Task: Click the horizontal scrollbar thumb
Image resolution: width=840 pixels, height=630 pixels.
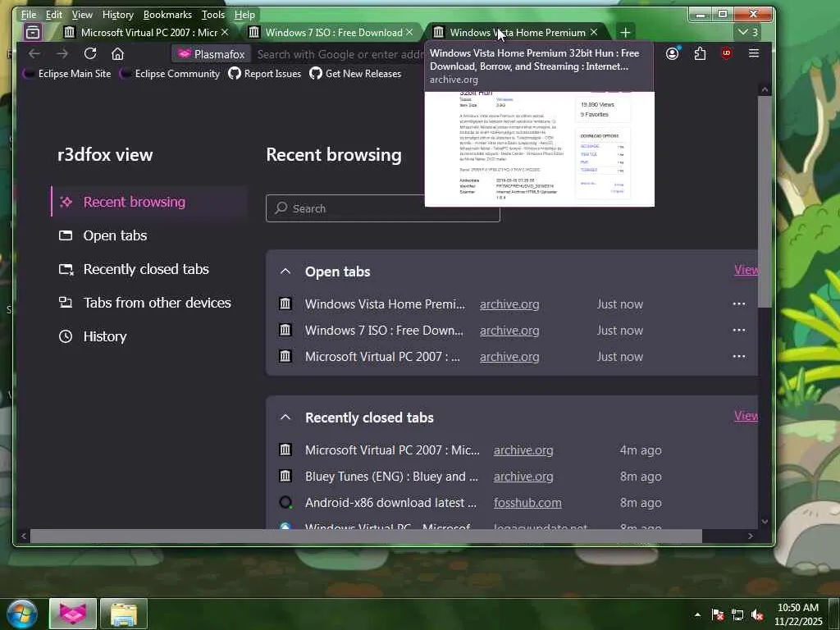Action: pyautogui.click(x=366, y=536)
